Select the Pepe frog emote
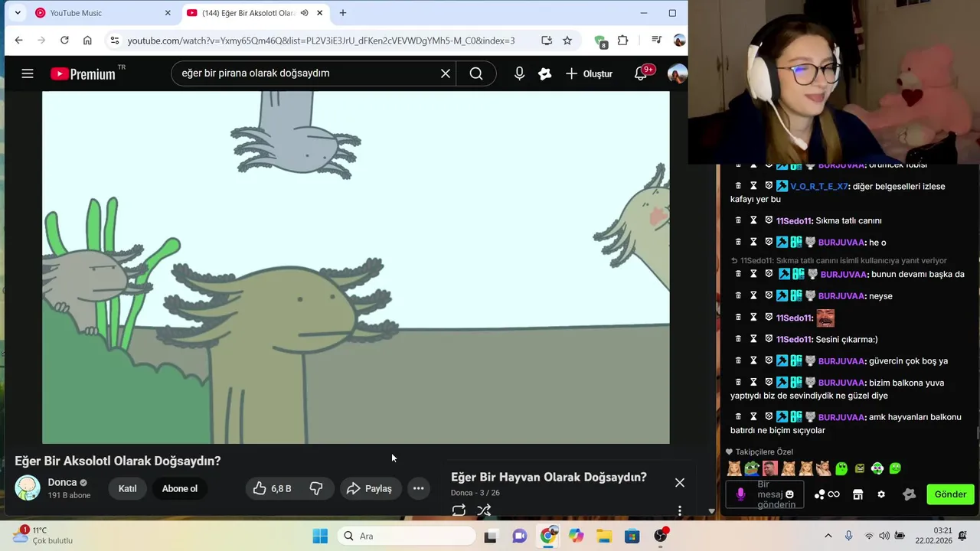The width and height of the screenshot is (980, 551). (752, 468)
